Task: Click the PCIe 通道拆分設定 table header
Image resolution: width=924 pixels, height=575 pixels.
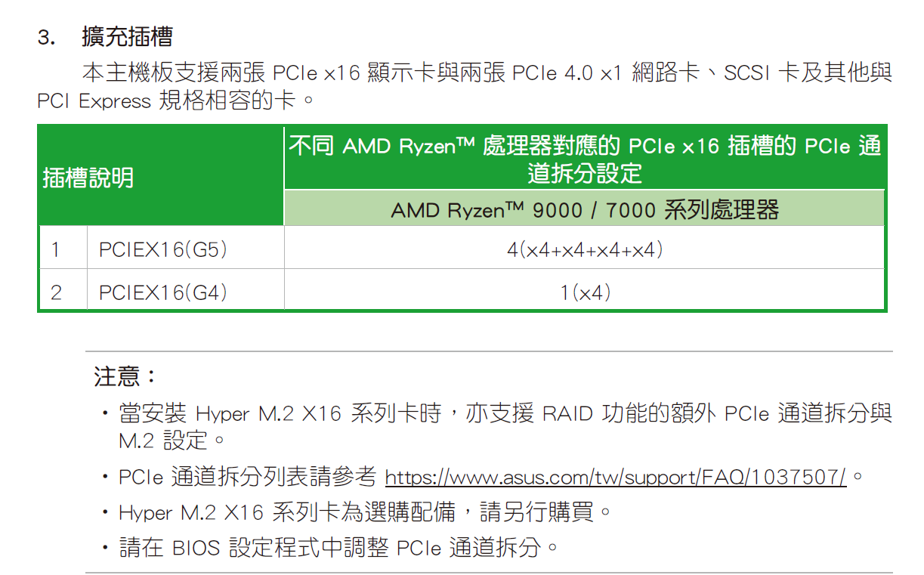Action: click(x=584, y=159)
